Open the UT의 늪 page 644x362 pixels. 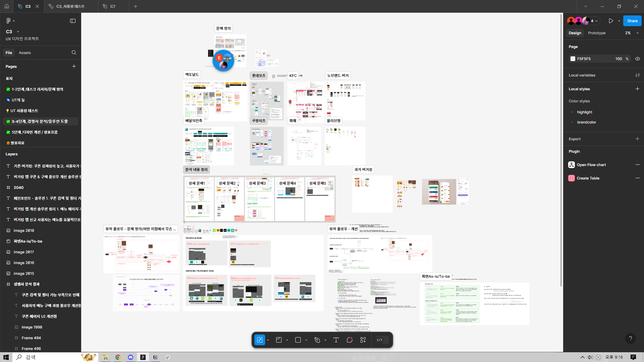pos(41,100)
